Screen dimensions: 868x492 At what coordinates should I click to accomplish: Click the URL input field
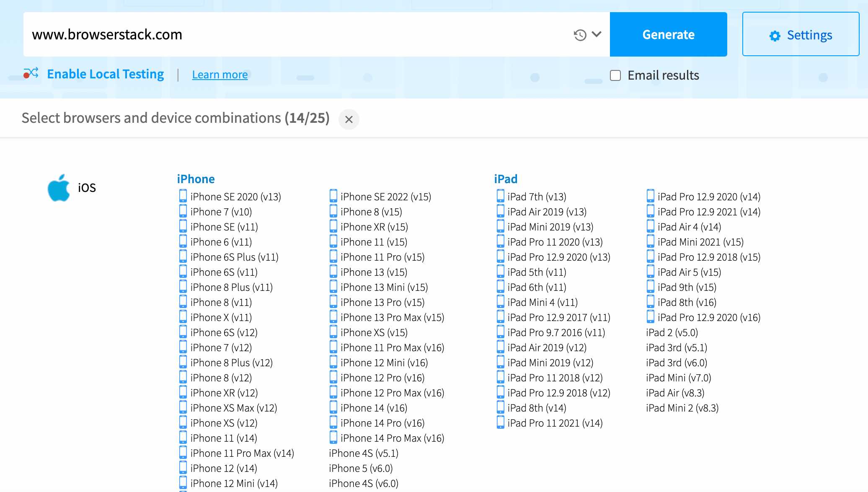pyautogui.click(x=293, y=34)
